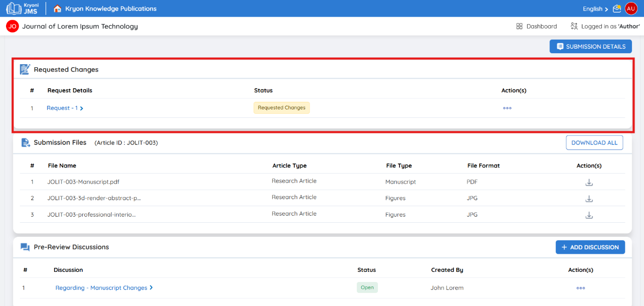644x306 pixels.
Task: Go to the Dashboard
Action: click(x=542, y=26)
